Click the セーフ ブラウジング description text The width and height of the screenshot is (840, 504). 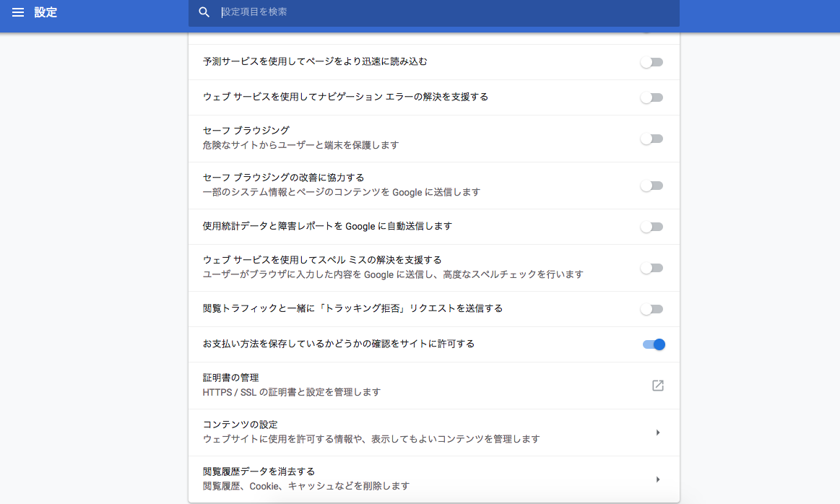300,145
